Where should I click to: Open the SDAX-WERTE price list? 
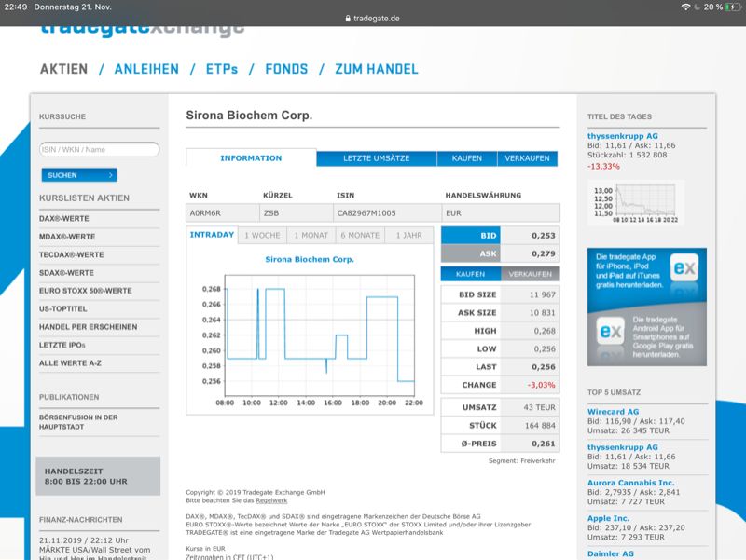coord(66,273)
